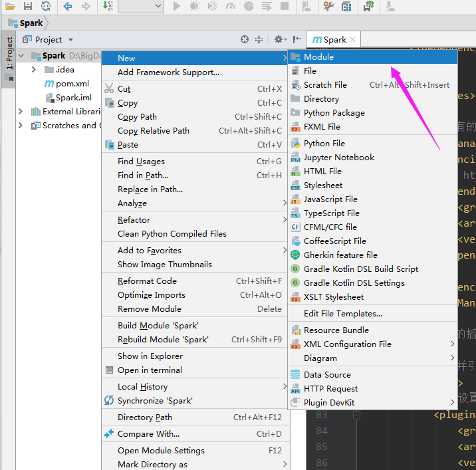Click the Open folder toolbar icon
Viewport: 476px width, 470px height.
[x=10, y=6]
